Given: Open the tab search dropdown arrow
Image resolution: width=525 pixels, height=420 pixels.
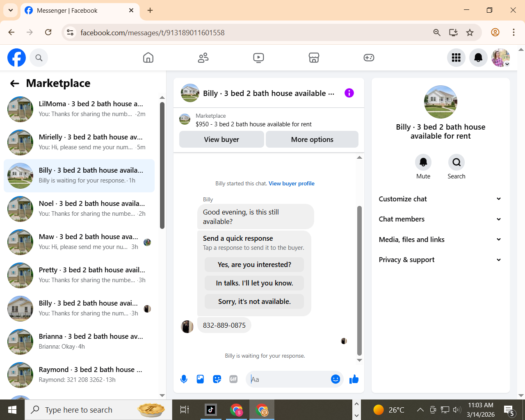Looking at the screenshot, I should 11,10.
